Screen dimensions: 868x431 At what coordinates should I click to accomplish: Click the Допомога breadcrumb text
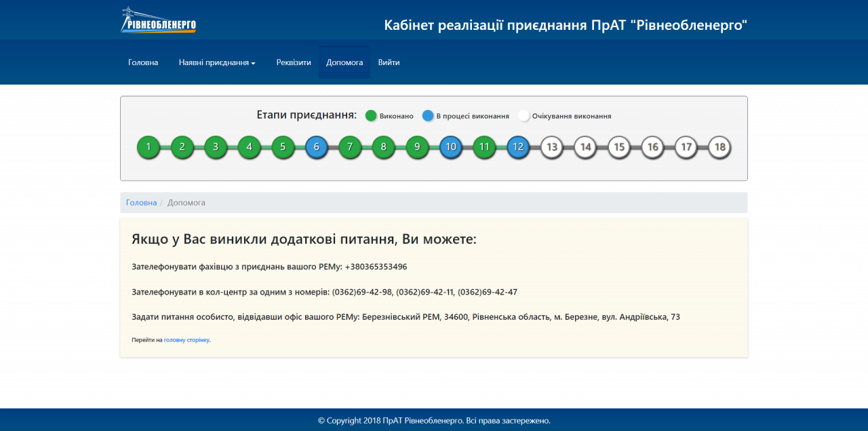pyautogui.click(x=186, y=202)
